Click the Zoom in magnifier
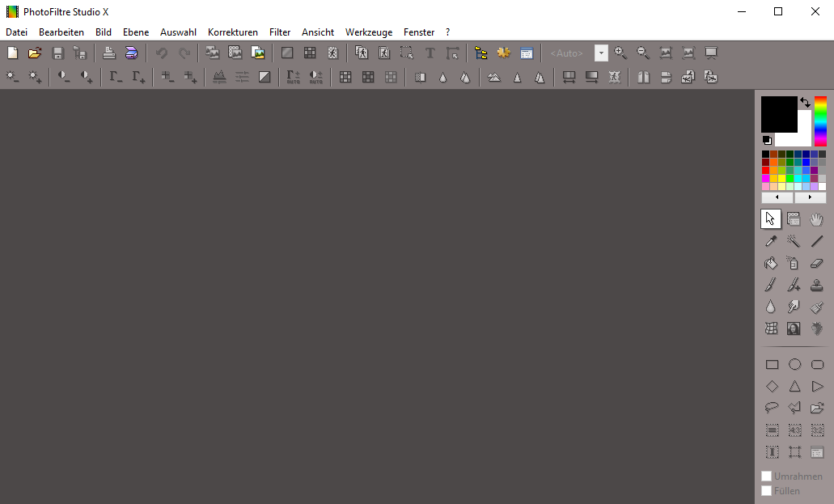The width and height of the screenshot is (834, 504). pyautogui.click(x=620, y=53)
